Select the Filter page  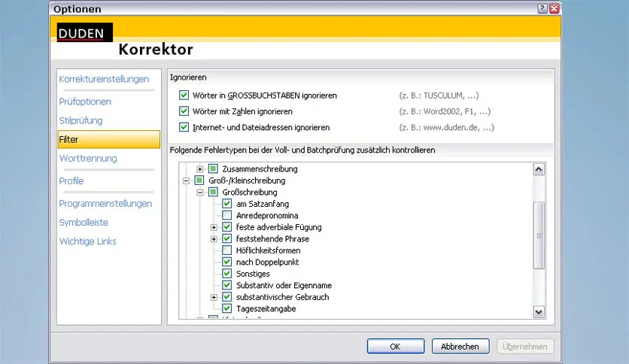click(x=108, y=139)
